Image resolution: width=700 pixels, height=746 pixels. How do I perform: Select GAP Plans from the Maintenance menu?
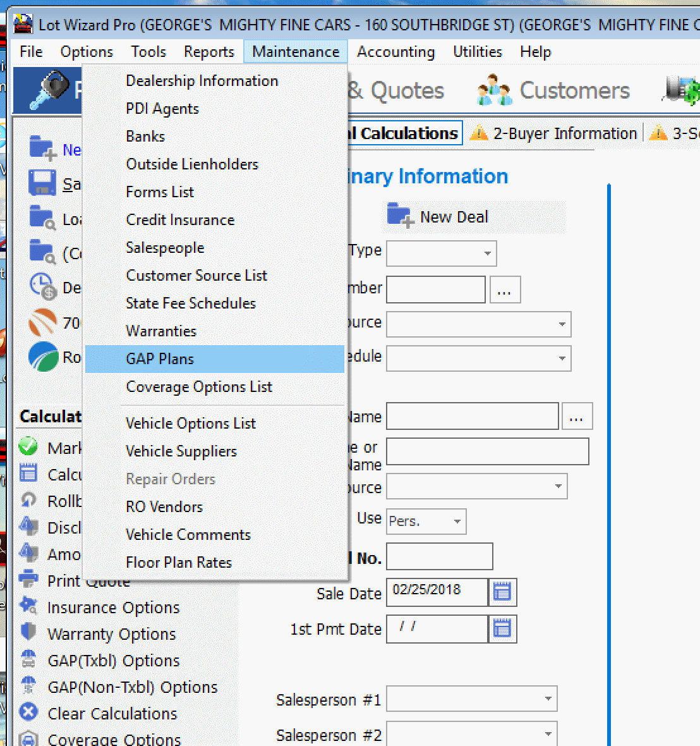pos(160,358)
